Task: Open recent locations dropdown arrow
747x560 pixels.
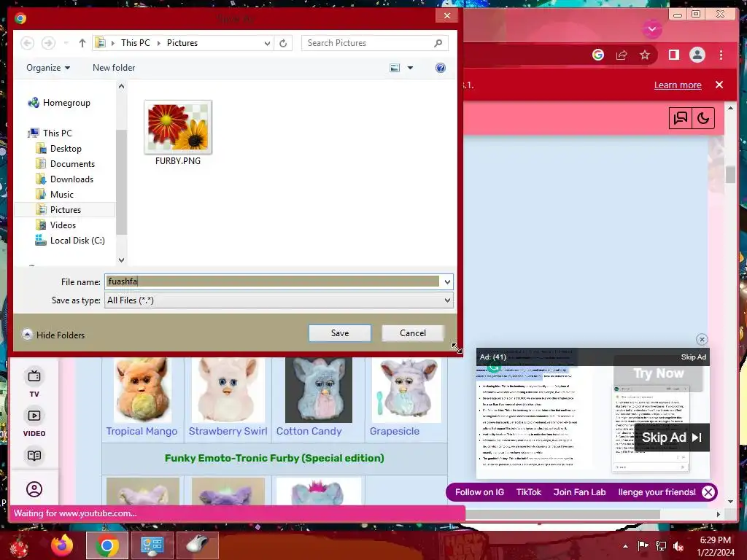Action: (x=66, y=43)
